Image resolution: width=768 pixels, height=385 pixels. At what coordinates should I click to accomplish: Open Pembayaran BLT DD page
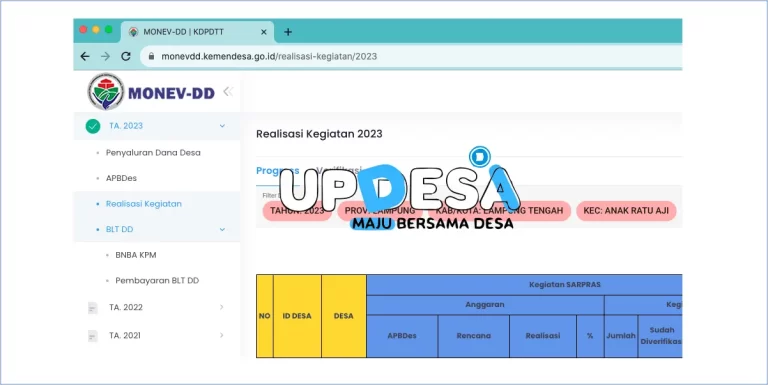pos(157,280)
